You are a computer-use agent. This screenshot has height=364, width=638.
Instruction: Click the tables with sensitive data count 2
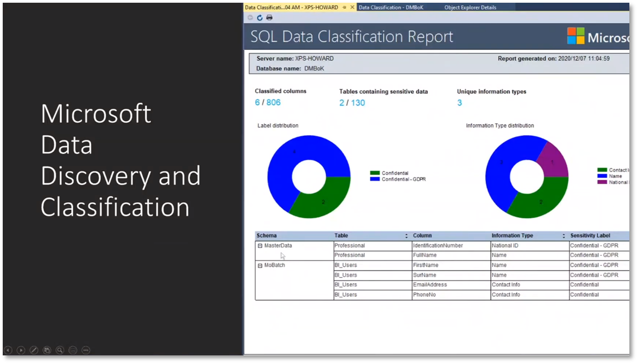click(342, 103)
